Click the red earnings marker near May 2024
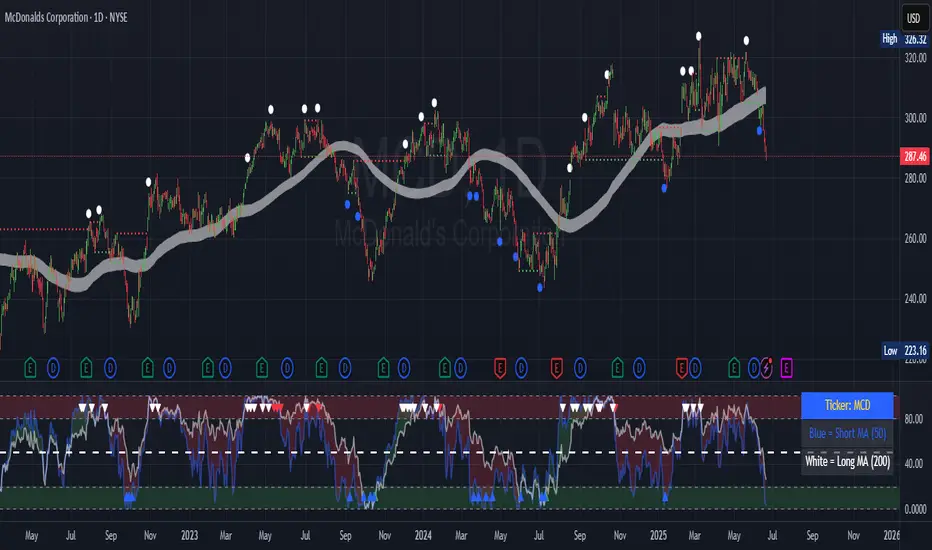 [x=500, y=369]
